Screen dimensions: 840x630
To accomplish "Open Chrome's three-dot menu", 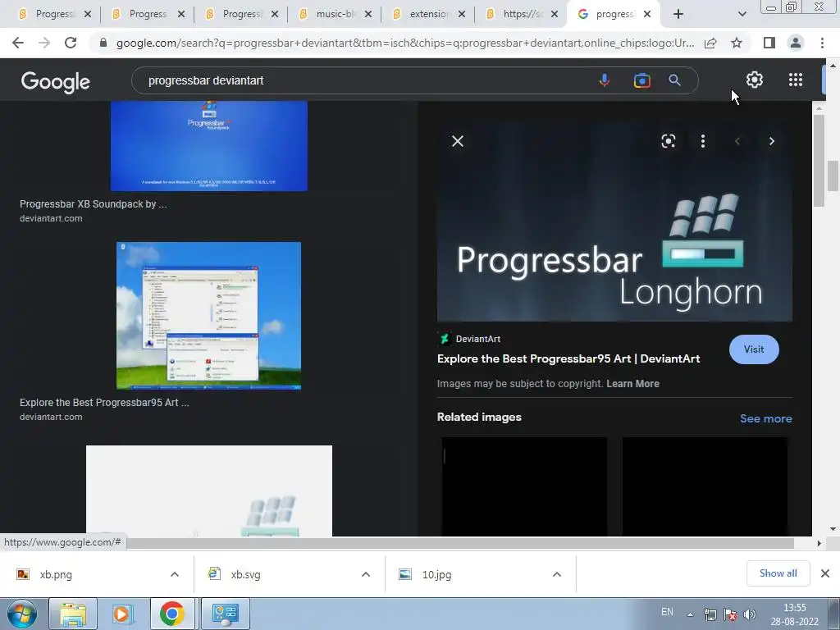I will pos(822,43).
